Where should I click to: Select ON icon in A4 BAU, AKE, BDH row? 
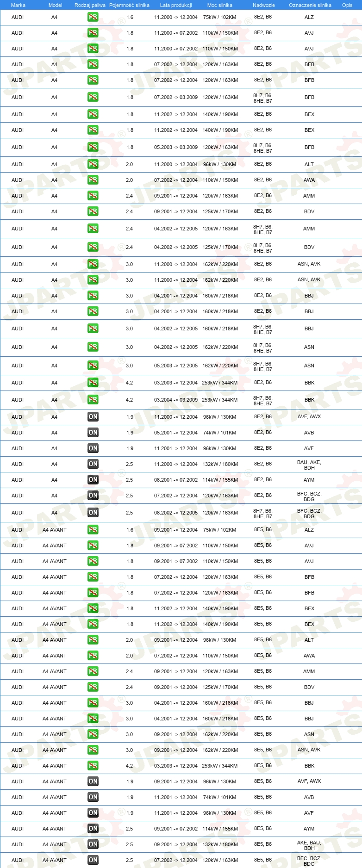93,464
